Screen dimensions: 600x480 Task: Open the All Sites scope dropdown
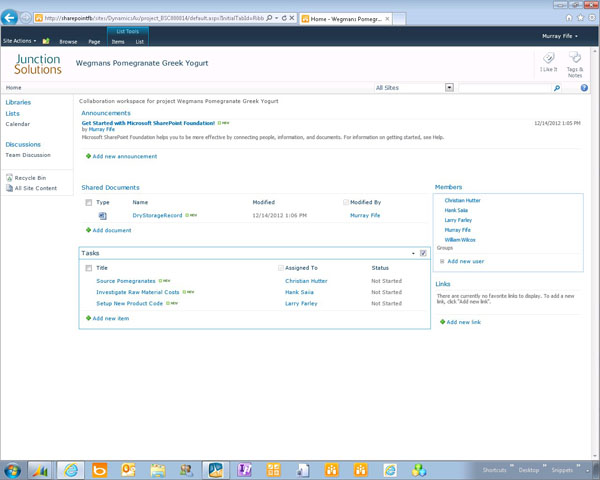coord(449,88)
